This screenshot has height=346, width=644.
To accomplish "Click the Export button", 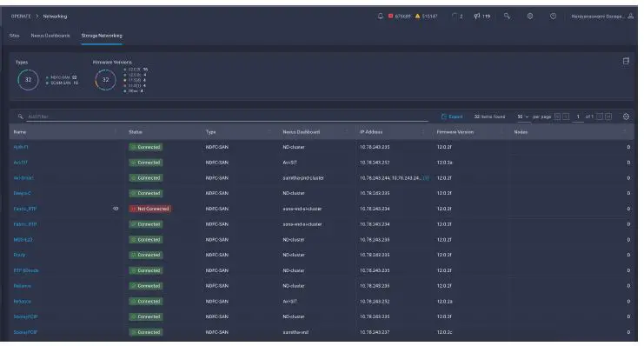I will click(x=452, y=116).
